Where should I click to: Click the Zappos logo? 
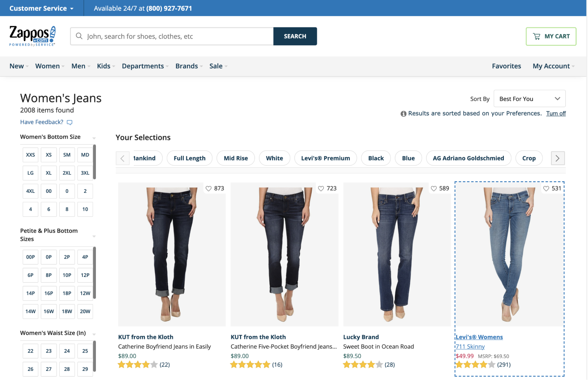click(32, 36)
